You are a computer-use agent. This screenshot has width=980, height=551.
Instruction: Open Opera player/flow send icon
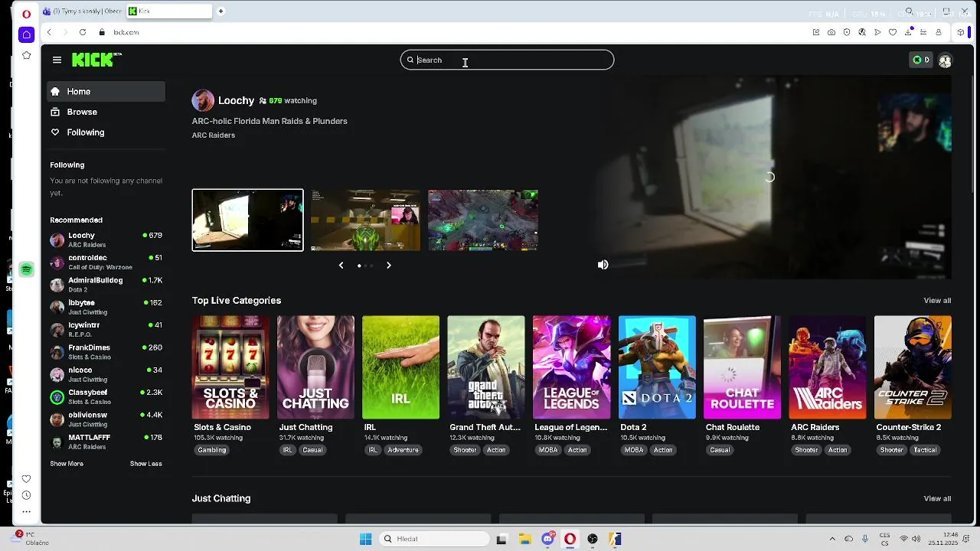877,32
